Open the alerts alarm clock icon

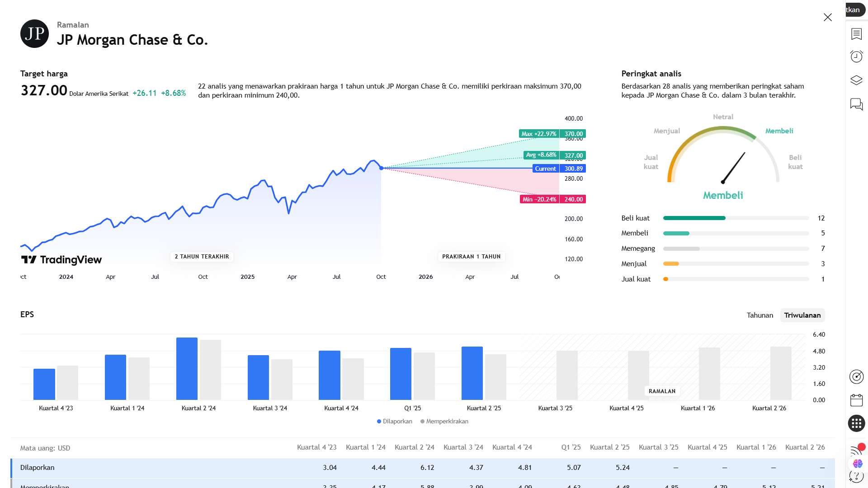coord(856,56)
